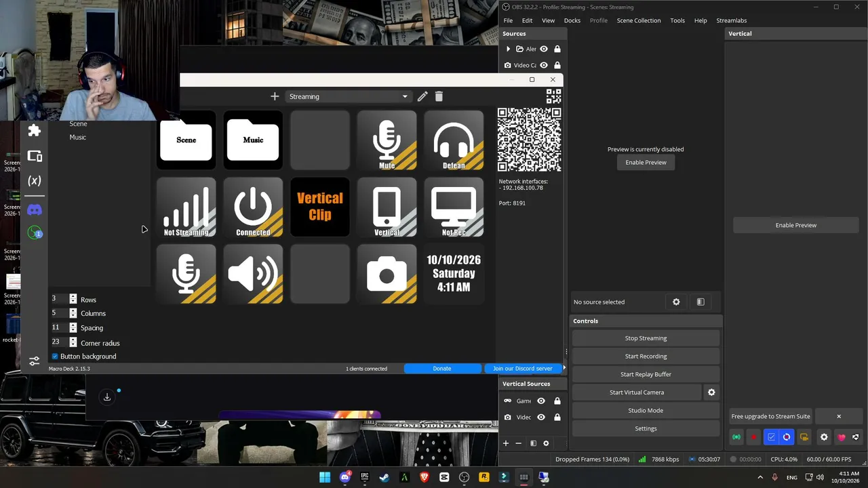Click the Corner radius spinner arrows
The image size is (868, 488).
point(73,342)
